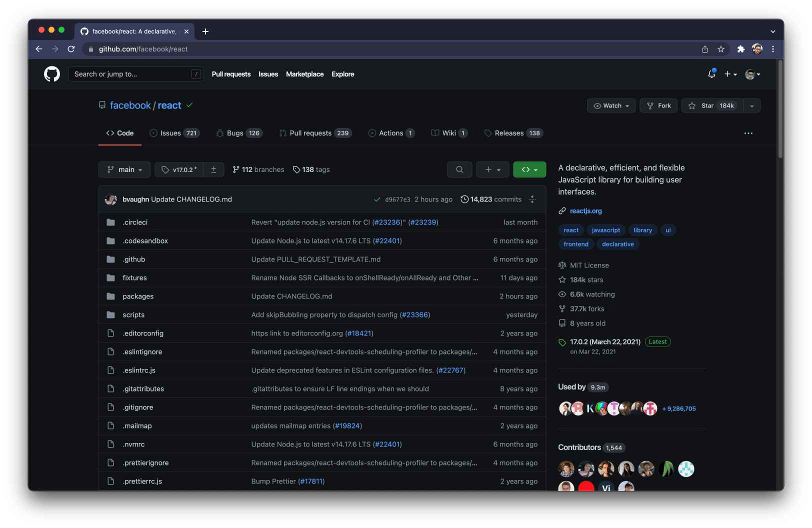Open the Bugs tab

click(239, 133)
